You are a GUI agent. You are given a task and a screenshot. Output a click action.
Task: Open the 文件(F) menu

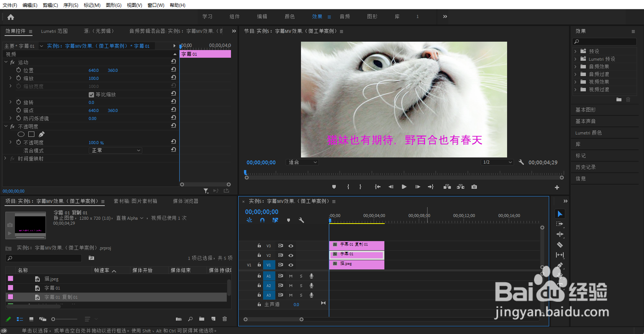click(x=10, y=5)
